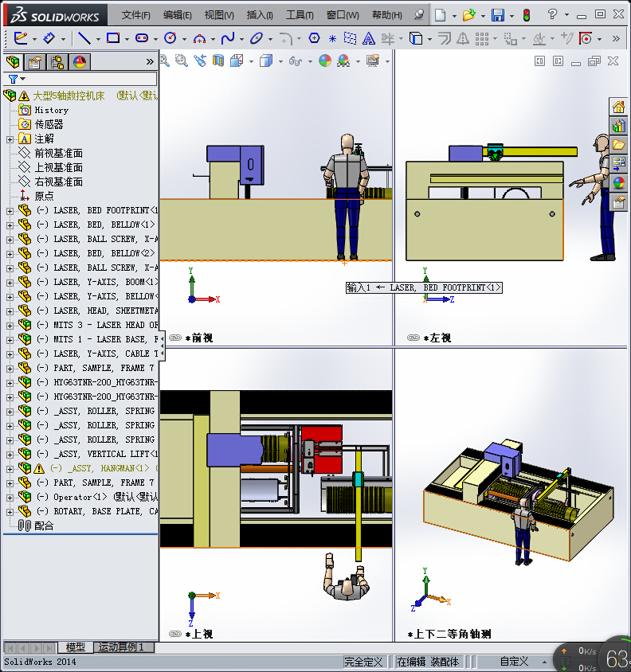Toggle the *前视 viewport link icon
The width and height of the screenshot is (631, 672).
click(175, 338)
